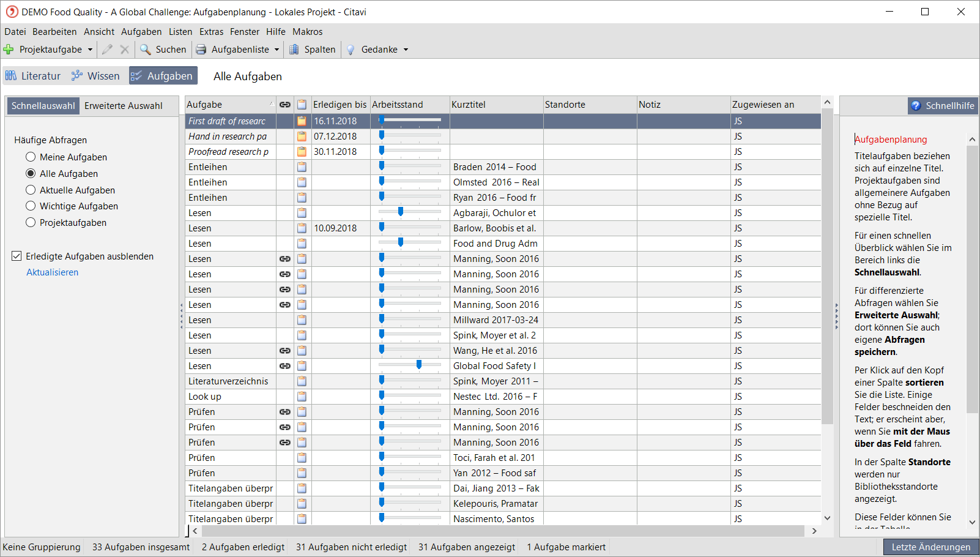The width and height of the screenshot is (980, 557).
Task: Open the Aufgabenliste dropdown arrow
Action: pyautogui.click(x=277, y=50)
